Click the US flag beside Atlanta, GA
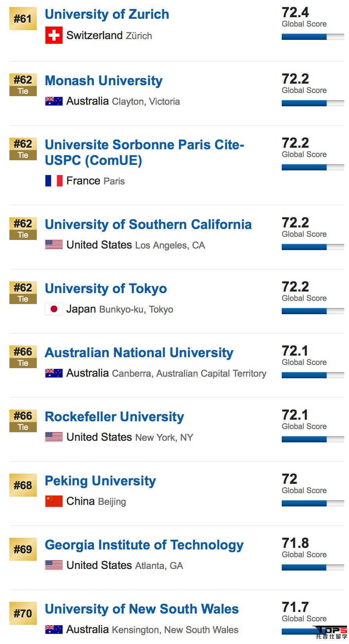This screenshot has height=644, width=349. click(x=54, y=565)
